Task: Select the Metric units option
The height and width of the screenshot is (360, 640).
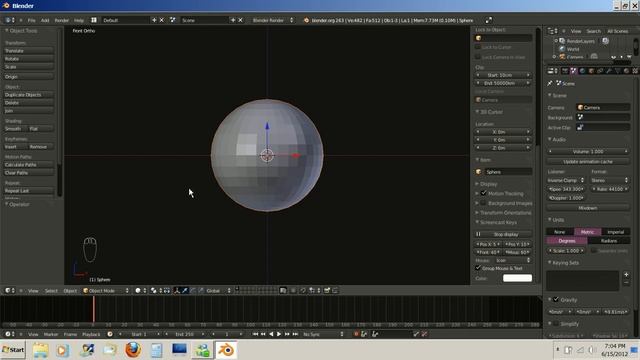Action: point(588,232)
